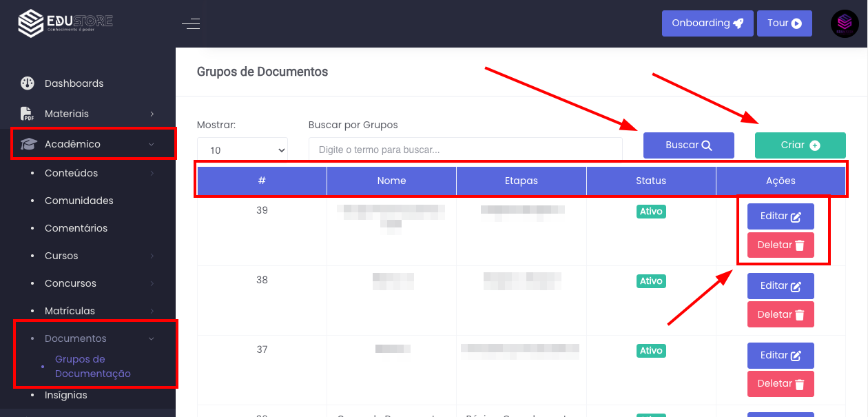Screen dimensions: 868x417
Task: Start the Tour with play button
Action: coord(784,23)
